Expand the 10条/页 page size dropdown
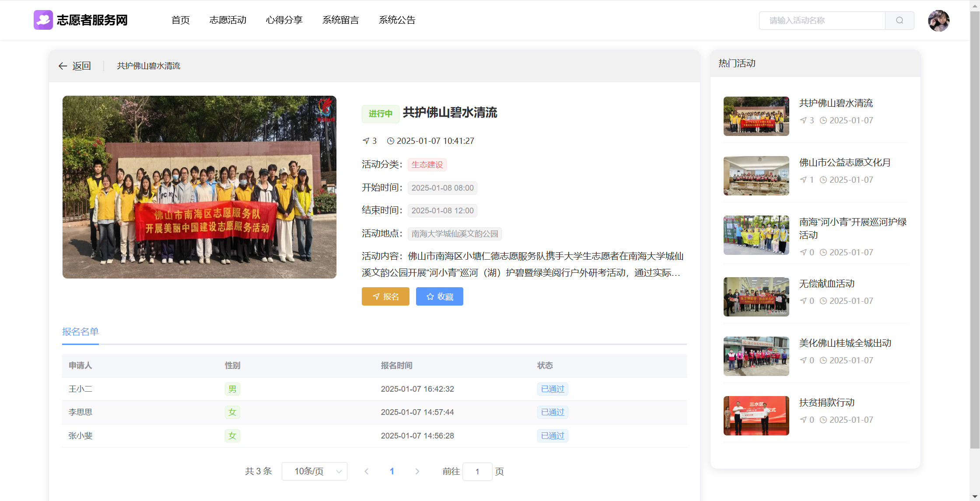Image resolution: width=980 pixels, height=501 pixels. [314, 471]
